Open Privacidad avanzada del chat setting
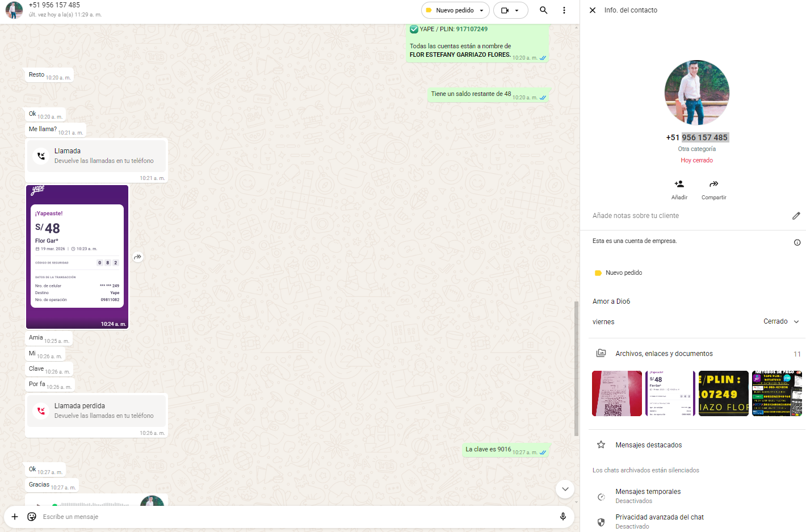The width and height of the screenshot is (806, 532). pos(659,517)
